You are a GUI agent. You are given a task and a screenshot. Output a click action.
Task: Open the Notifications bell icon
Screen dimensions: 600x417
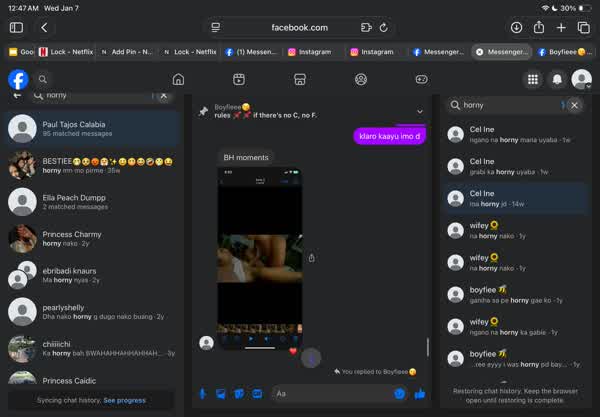coord(557,80)
